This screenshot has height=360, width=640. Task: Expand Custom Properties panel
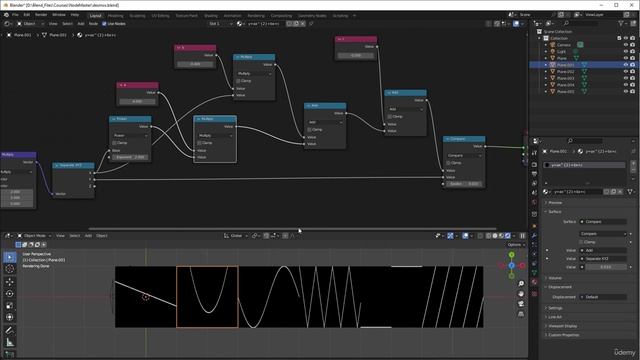coord(563,335)
